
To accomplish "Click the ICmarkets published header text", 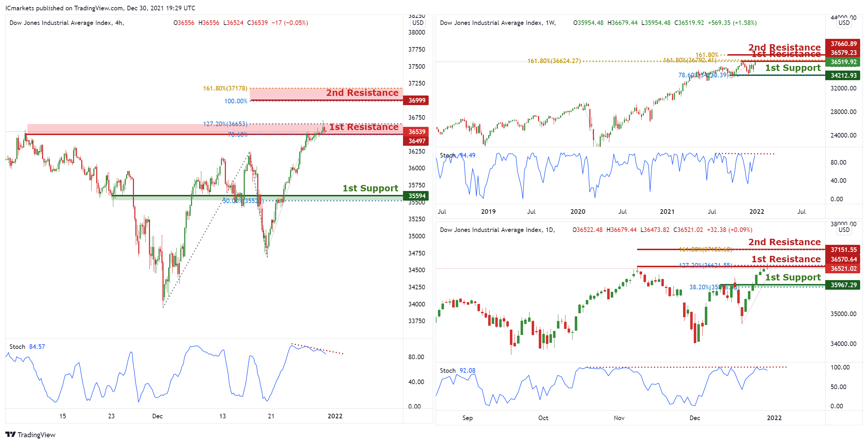I will (100, 8).
